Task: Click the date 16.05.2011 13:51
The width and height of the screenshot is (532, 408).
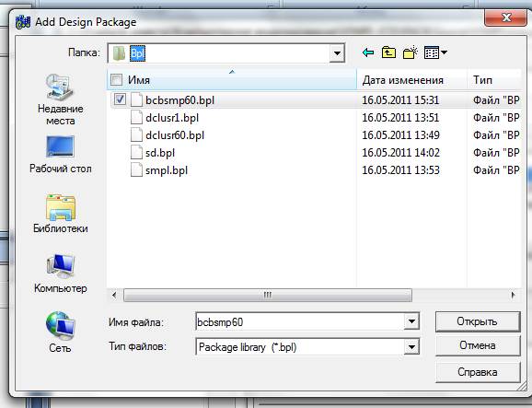Action: pyautogui.click(x=400, y=118)
